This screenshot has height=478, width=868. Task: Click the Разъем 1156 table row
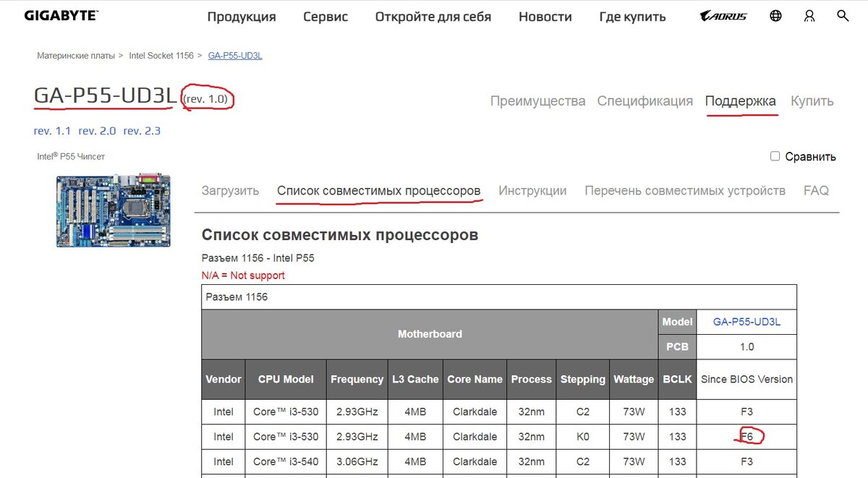tap(499, 297)
